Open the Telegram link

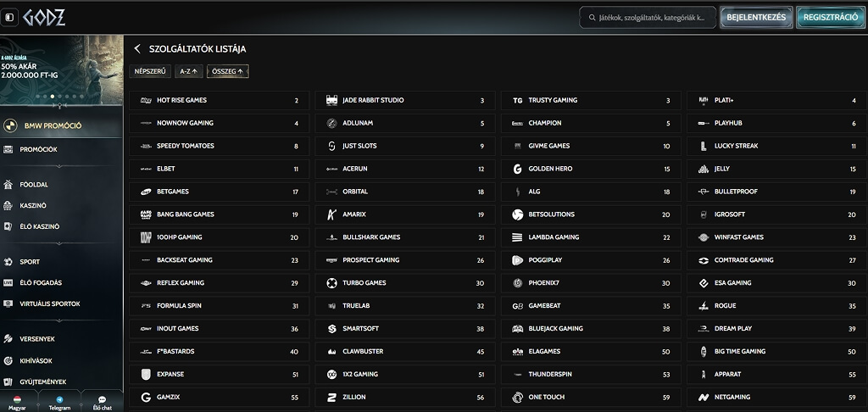(x=60, y=404)
